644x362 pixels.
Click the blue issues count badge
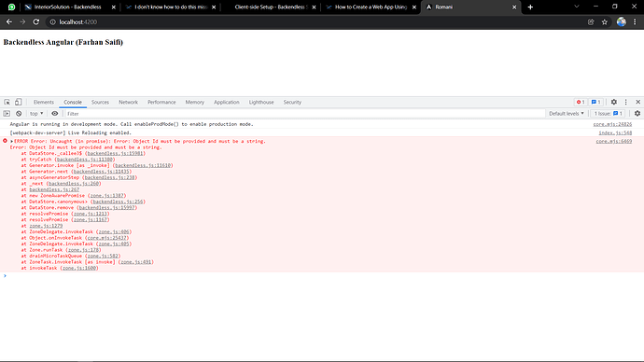(x=596, y=103)
